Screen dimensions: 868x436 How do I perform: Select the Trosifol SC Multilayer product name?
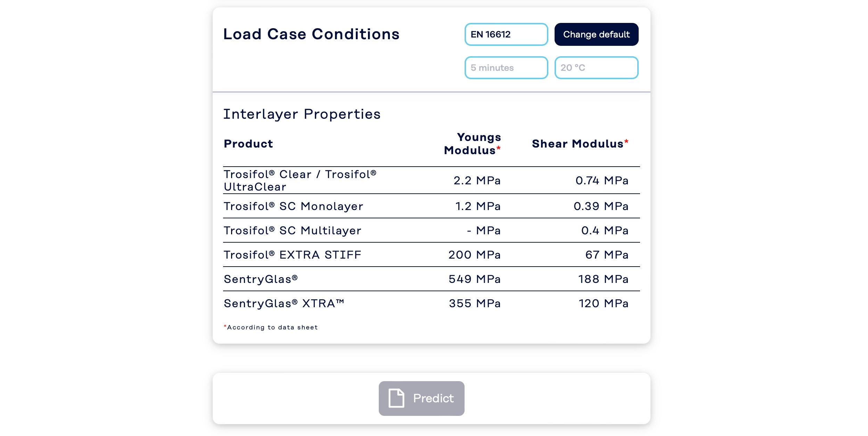click(x=292, y=230)
